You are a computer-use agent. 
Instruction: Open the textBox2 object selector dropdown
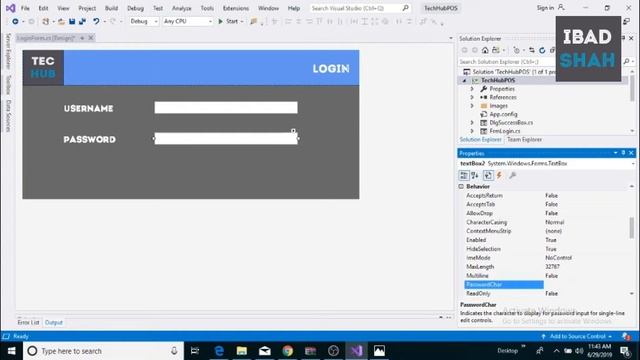[632, 163]
